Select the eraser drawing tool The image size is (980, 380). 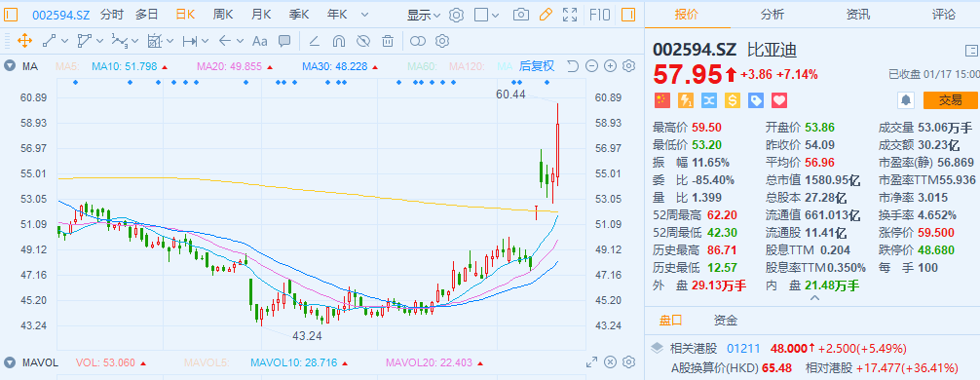pyautogui.click(x=314, y=41)
